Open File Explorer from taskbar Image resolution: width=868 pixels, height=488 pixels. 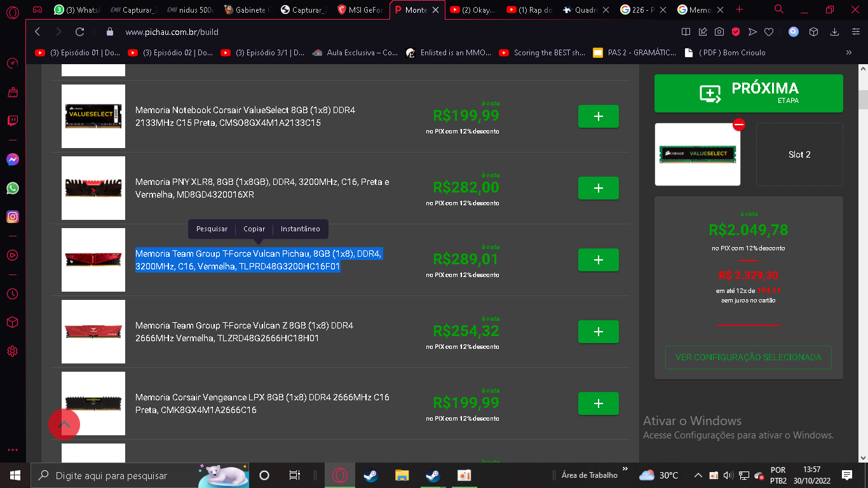pyautogui.click(x=402, y=475)
